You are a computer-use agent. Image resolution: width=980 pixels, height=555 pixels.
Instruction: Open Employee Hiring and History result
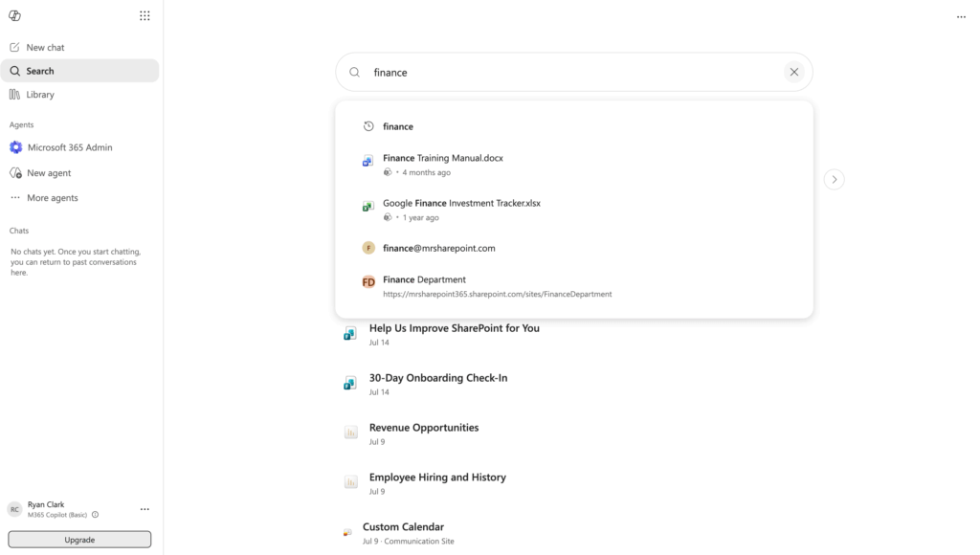click(x=437, y=477)
